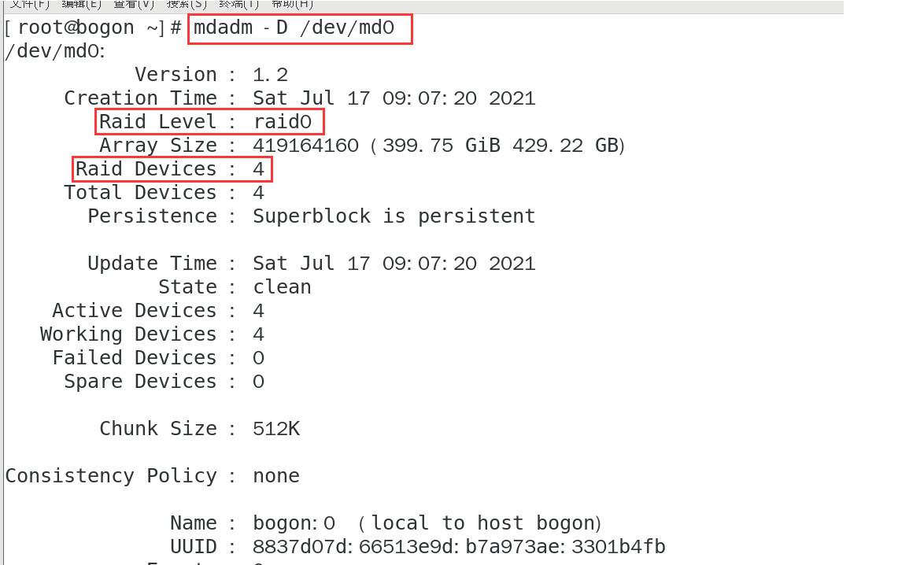Click the State clean value

click(x=282, y=287)
